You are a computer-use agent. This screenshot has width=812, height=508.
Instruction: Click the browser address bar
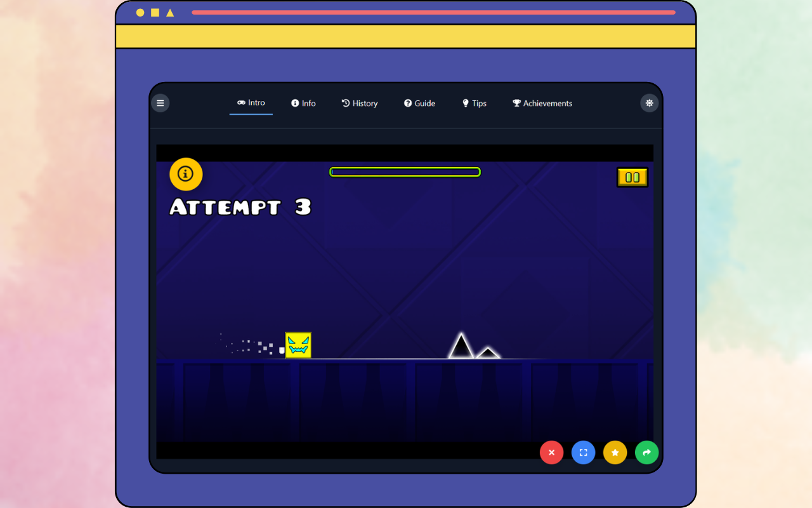[434, 12]
